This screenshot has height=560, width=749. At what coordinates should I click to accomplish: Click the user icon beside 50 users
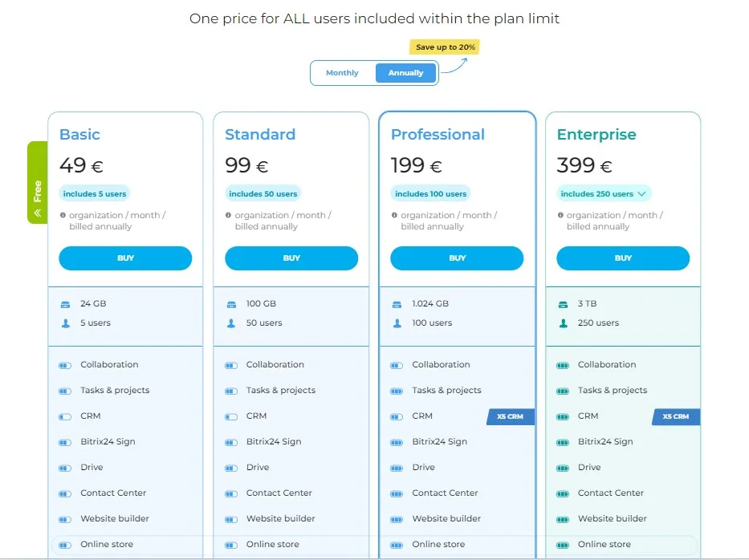231,323
